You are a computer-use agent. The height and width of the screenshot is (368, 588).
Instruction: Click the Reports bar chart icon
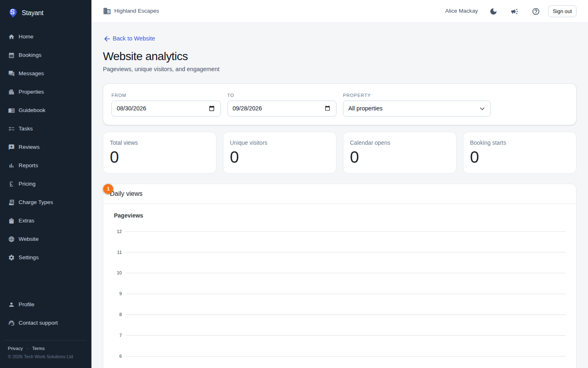[11, 166]
